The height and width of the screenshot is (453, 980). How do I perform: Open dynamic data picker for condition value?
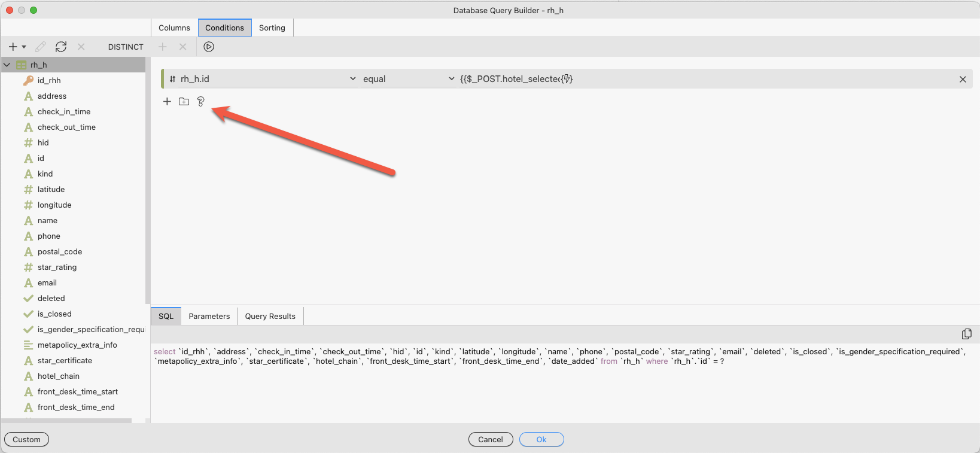coord(567,79)
